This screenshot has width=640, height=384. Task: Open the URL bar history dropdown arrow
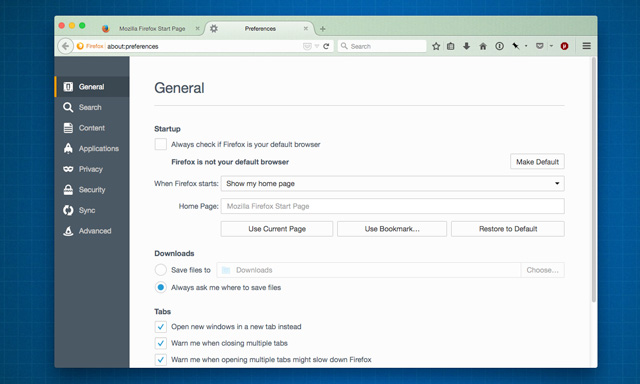point(317,46)
